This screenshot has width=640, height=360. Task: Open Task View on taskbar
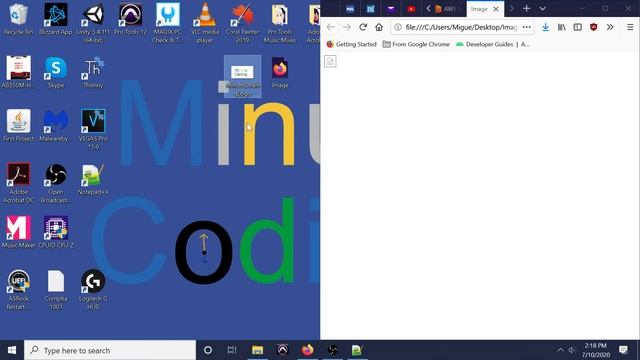pos(232,350)
